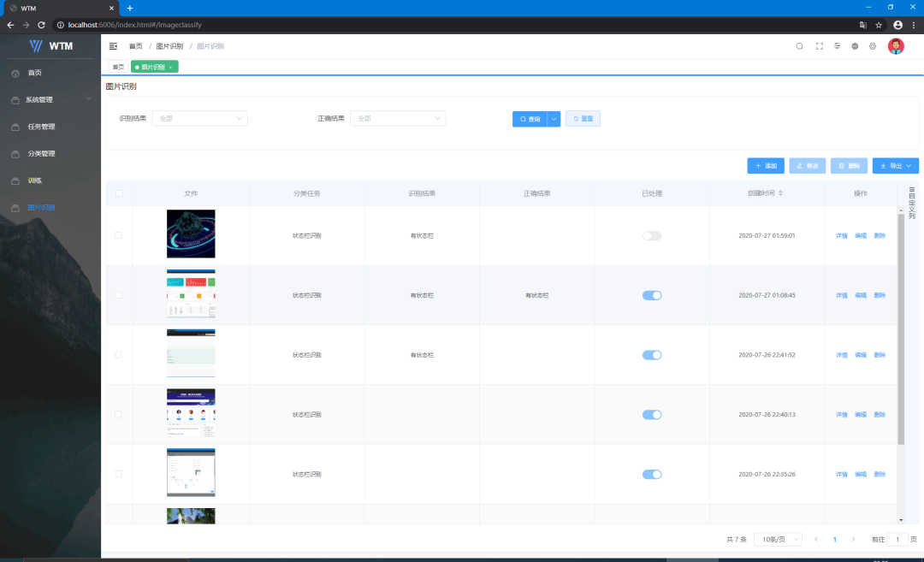Expand the query button dropdown arrow
Screen dimensions: 924x562
pyautogui.click(x=554, y=119)
